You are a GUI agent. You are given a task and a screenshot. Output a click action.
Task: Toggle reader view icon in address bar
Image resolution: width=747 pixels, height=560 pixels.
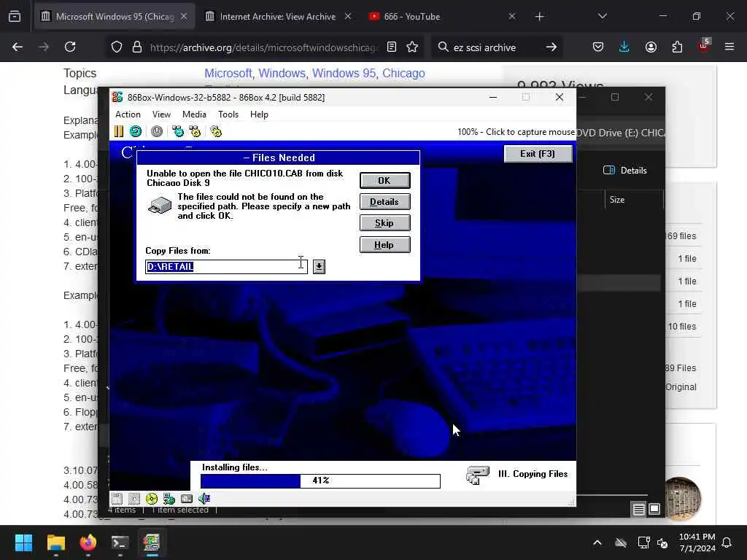pyautogui.click(x=392, y=47)
